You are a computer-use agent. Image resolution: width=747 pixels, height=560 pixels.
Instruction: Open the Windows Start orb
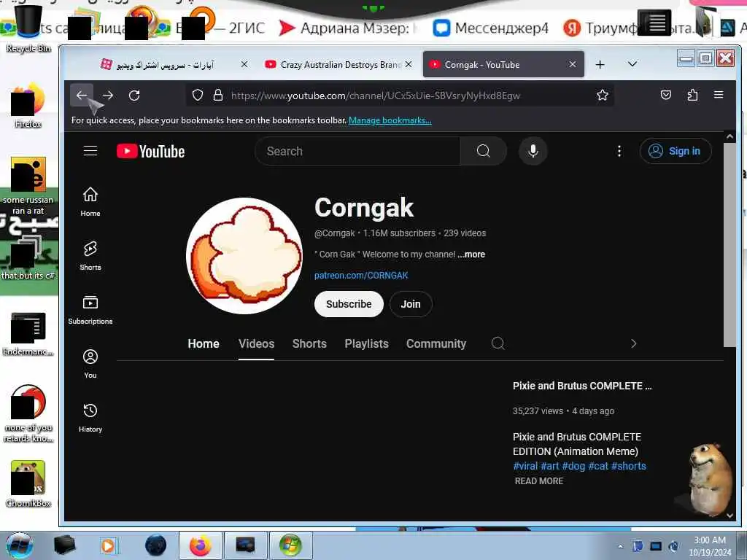[19, 545]
